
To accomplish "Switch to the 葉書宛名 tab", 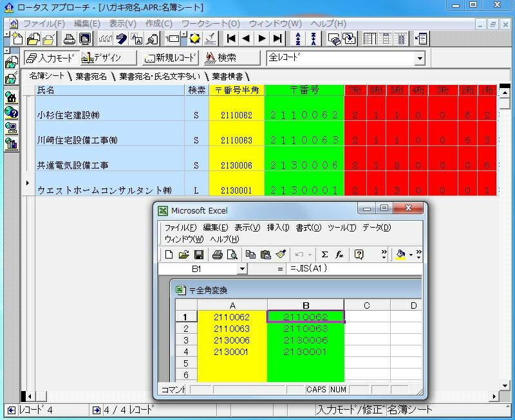I will coord(91,77).
